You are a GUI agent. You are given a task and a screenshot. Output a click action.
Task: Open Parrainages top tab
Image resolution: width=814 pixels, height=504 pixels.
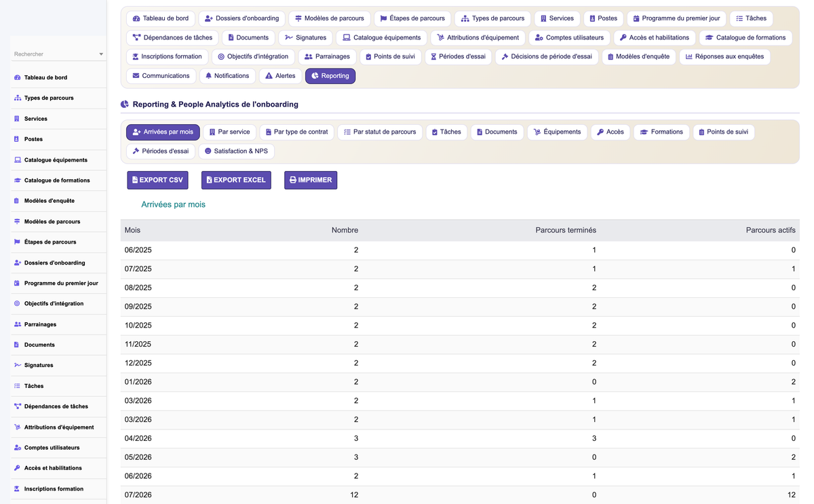click(328, 57)
